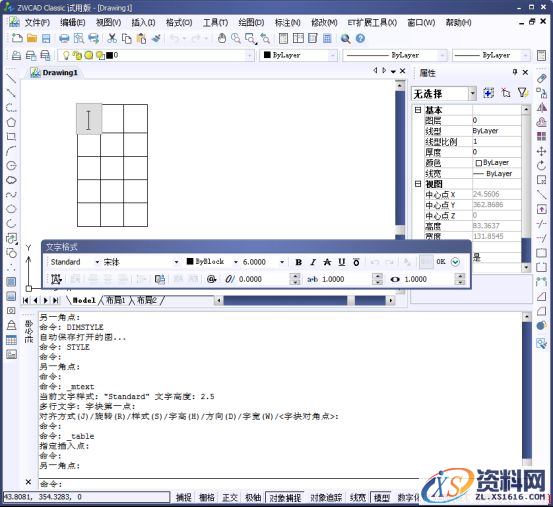Open the 编辑(E) menu
The image size is (553, 507).
73,23
